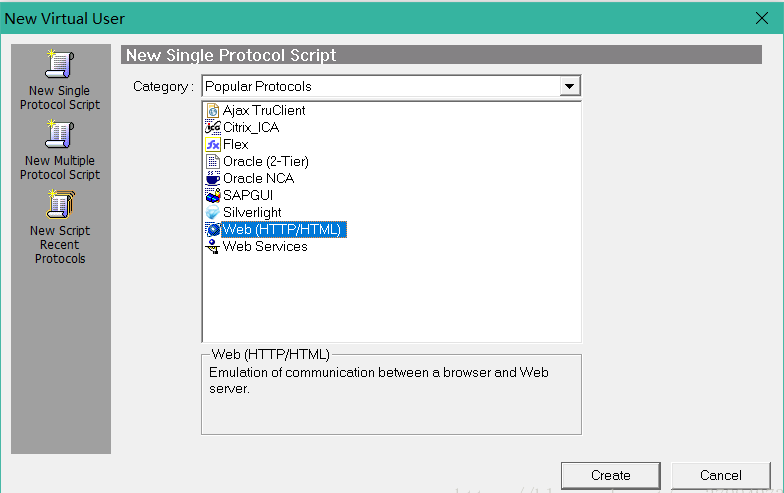Click the Oracle NCA cup icon
784x493 pixels.
pyautogui.click(x=212, y=179)
